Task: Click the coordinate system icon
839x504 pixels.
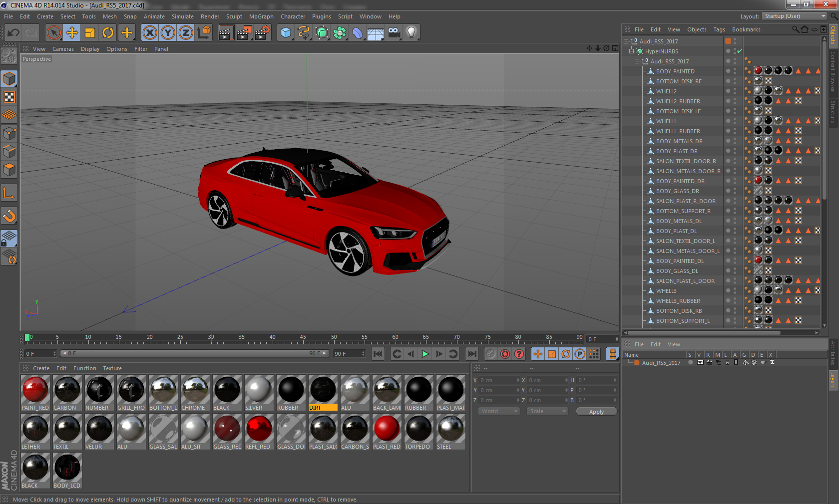Action: (x=204, y=33)
